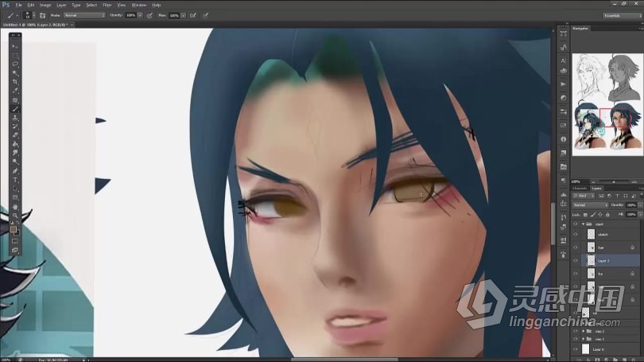
Task: Change screen mode from toolbox bottom icon
Action: point(15,250)
